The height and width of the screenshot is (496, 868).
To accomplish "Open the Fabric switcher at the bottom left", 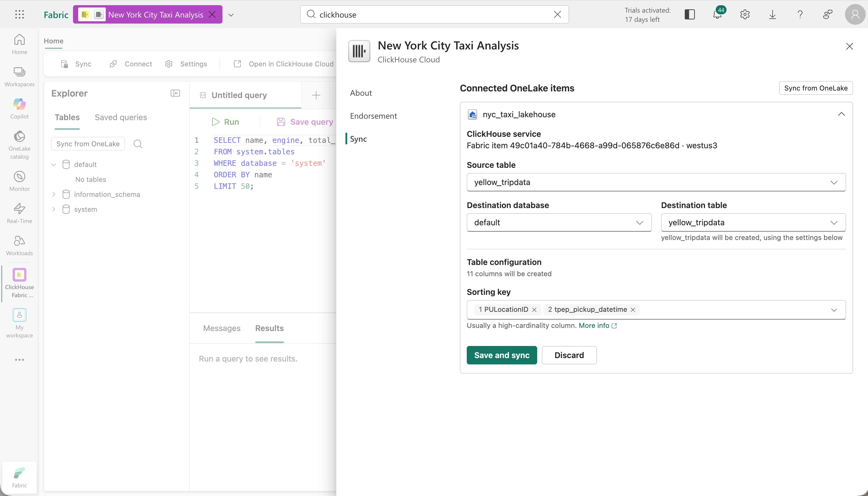I will pyautogui.click(x=20, y=478).
